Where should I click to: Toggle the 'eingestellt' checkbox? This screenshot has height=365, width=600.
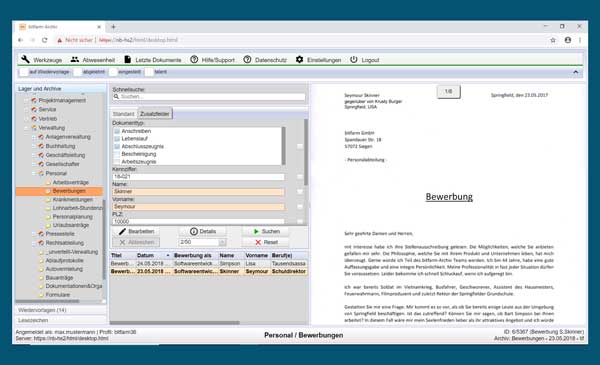point(113,72)
